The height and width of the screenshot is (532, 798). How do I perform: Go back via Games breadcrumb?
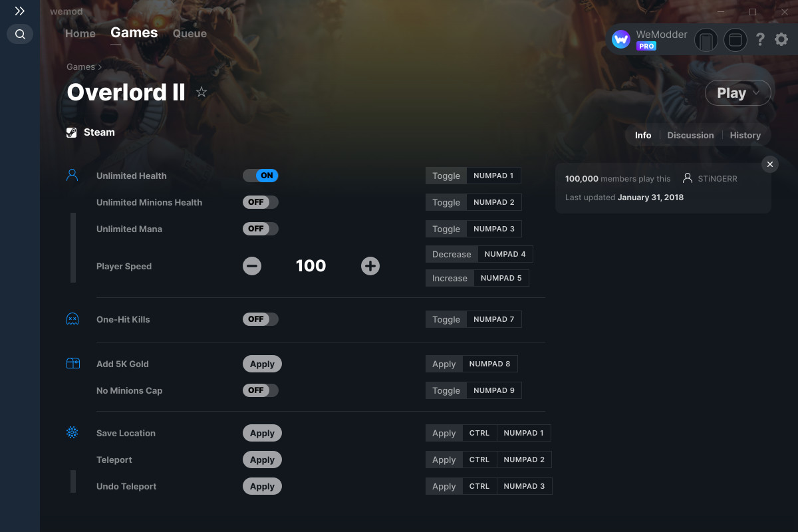81,66
